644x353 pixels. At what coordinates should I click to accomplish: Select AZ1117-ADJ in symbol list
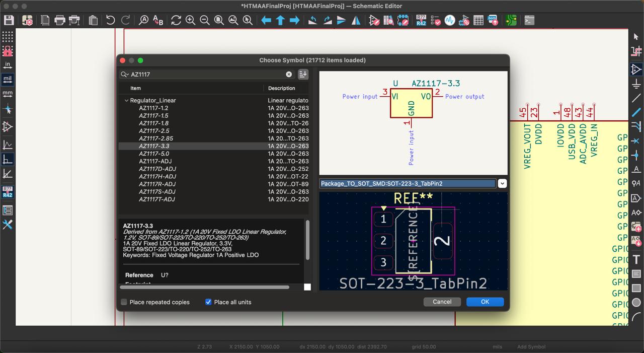(x=155, y=161)
